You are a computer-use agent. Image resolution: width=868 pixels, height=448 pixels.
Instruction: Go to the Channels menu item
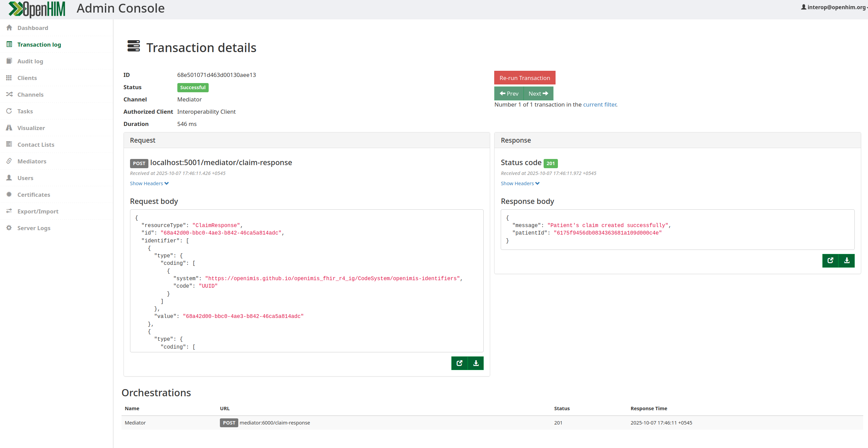click(x=30, y=95)
